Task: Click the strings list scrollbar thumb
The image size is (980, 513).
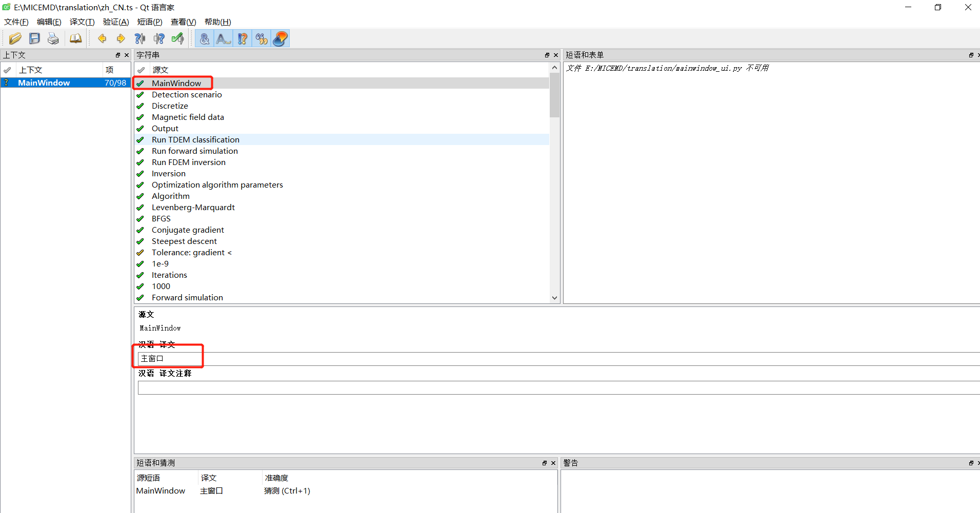Action: (x=554, y=95)
